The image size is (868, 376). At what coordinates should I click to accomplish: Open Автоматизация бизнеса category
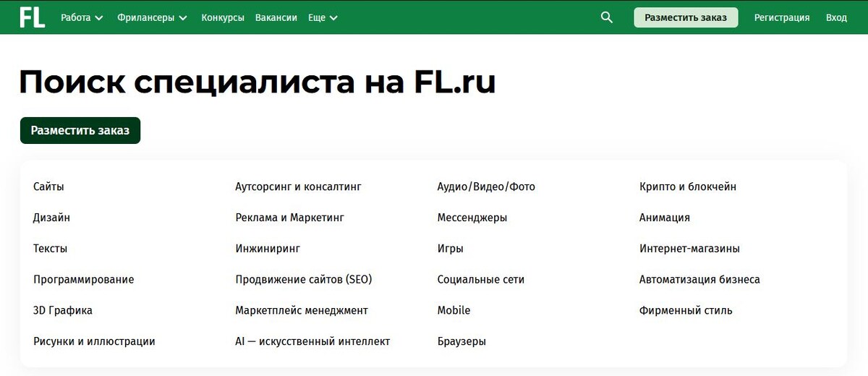point(699,280)
